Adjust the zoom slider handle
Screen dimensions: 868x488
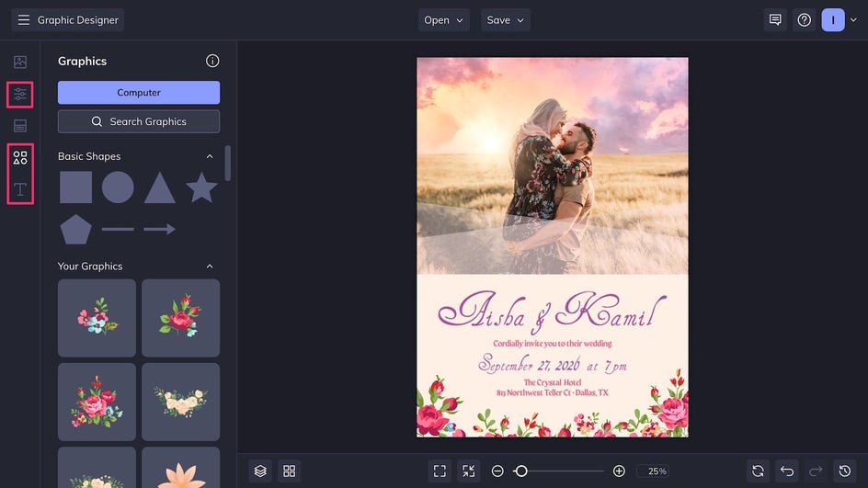point(521,471)
